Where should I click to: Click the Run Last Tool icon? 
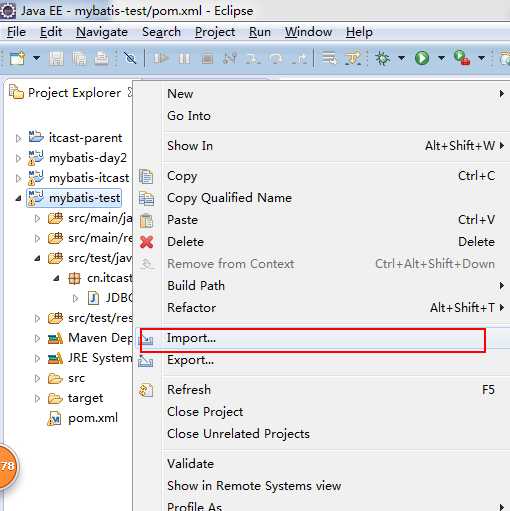(462, 58)
